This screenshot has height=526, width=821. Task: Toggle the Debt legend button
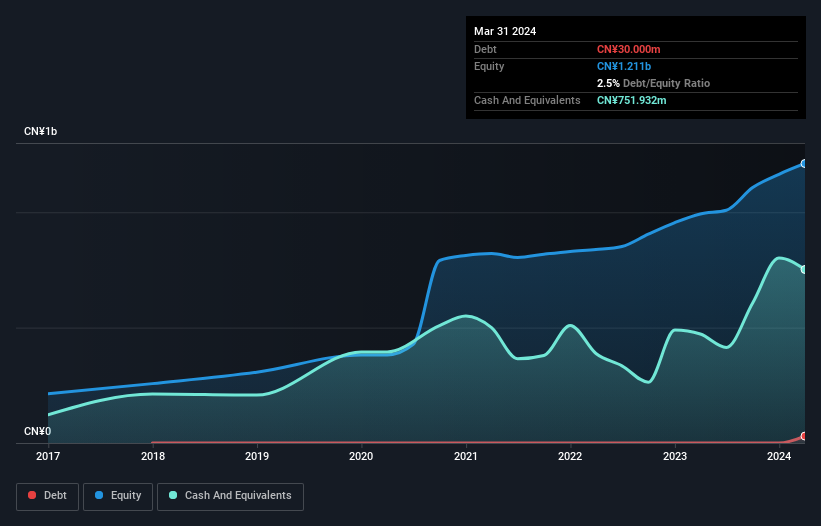(x=48, y=496)
